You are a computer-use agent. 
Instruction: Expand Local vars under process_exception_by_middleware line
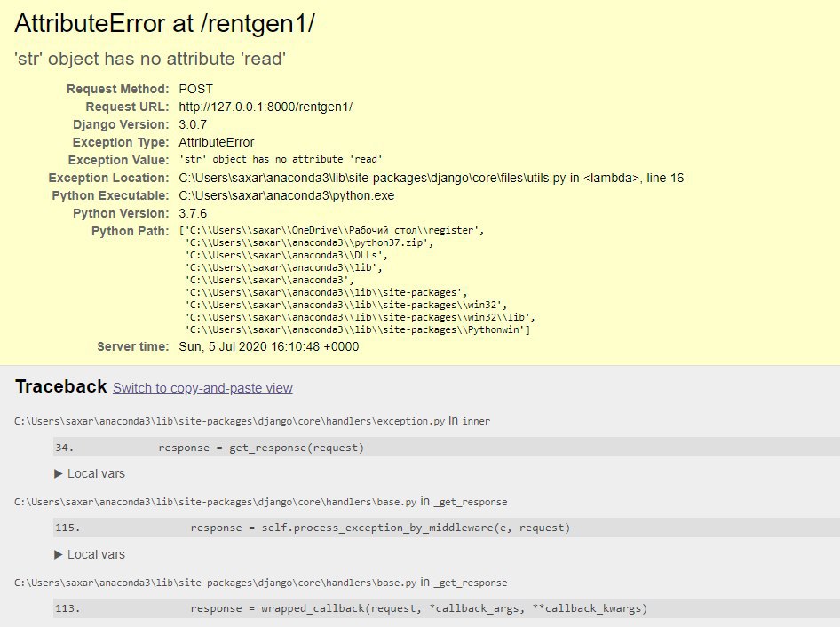pyautogui.click(x=90, y=555)
